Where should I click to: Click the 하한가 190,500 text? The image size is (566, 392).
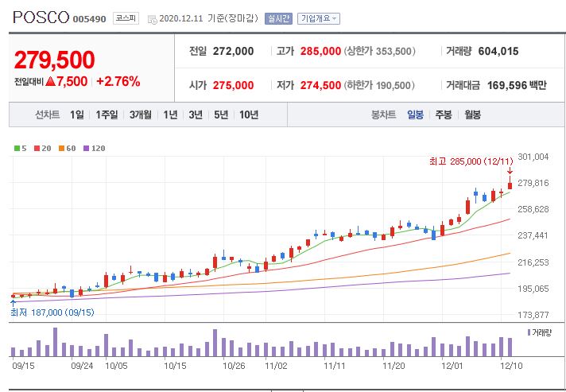(x=379, y=86)
